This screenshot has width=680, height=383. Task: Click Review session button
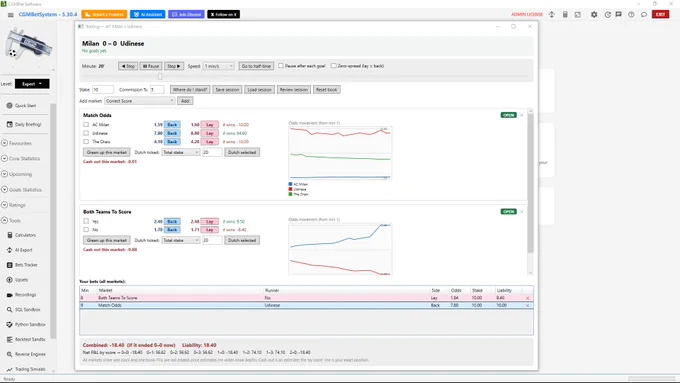pos(294,89)
